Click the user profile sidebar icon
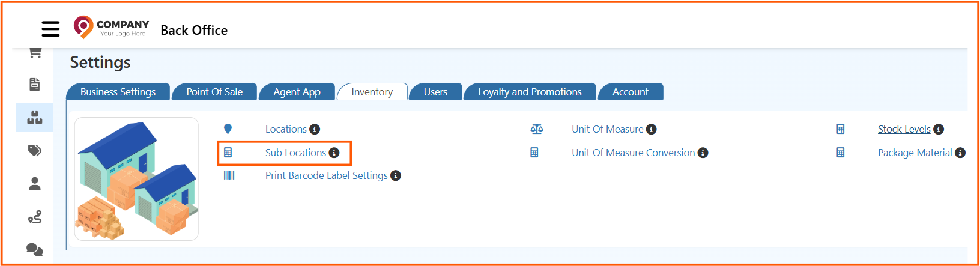 point(35,184)
